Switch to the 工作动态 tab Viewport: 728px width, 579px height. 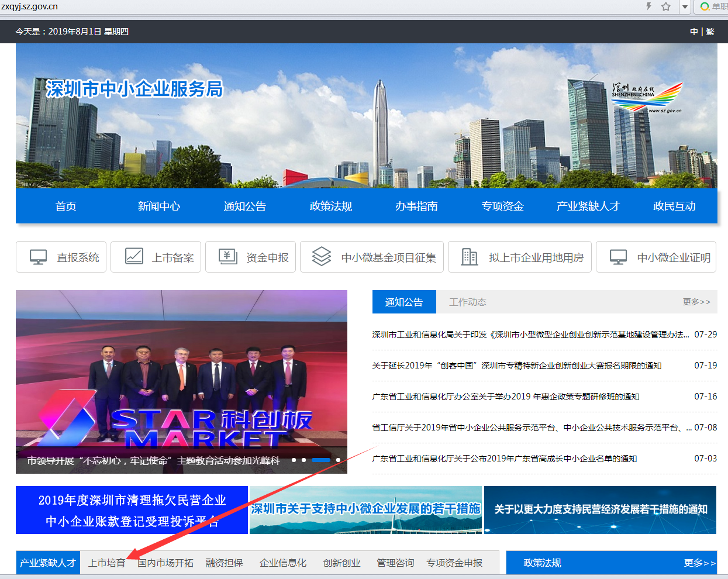click(467, 302)
